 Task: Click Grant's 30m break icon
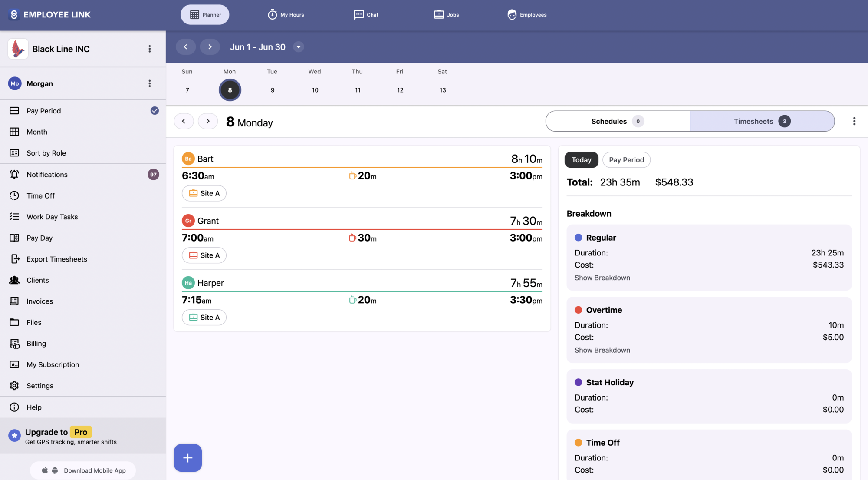pyautogui.click(x=353, y=238)
